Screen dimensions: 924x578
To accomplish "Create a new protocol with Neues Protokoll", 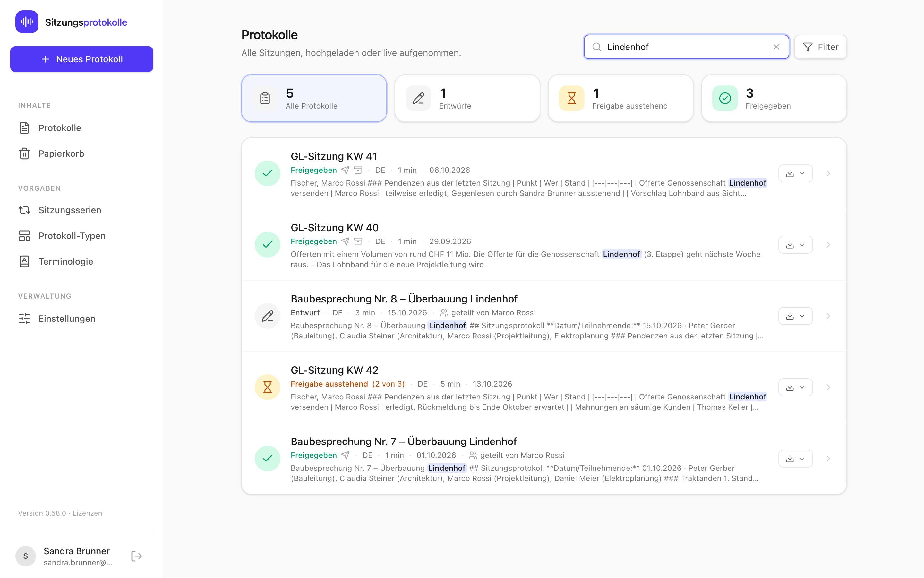I will [x=82, y=59].
